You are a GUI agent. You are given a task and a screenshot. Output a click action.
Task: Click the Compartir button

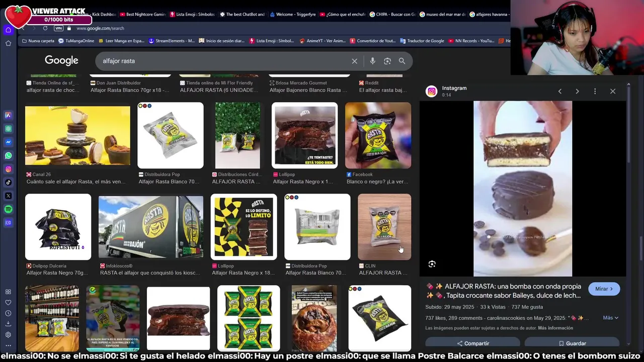pyautogui.click(x=472, y=343)
